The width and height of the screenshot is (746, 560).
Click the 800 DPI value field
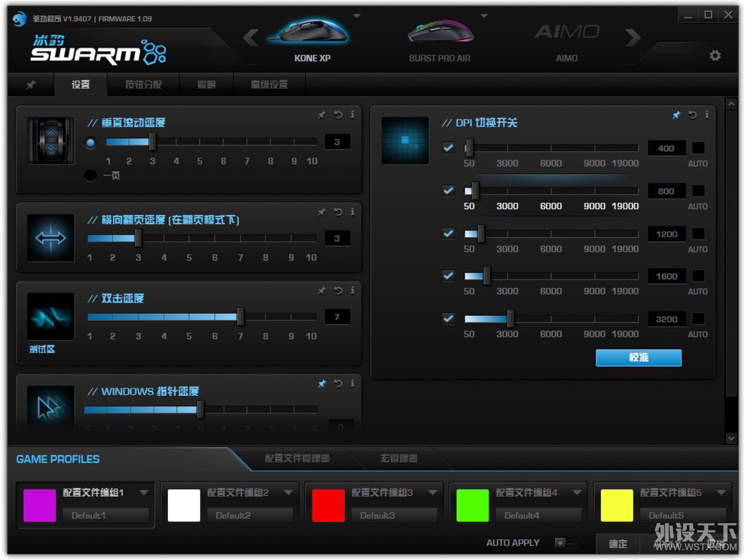(667, 191)
